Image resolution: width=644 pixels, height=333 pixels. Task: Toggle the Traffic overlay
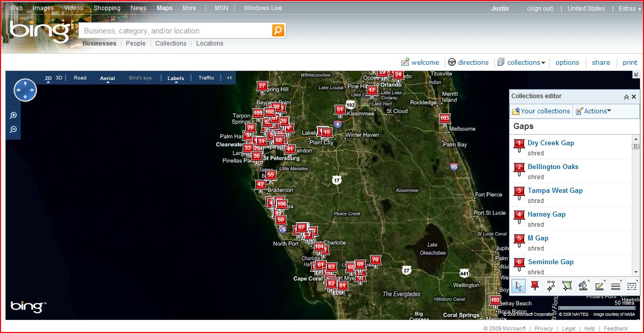point(206,78)
